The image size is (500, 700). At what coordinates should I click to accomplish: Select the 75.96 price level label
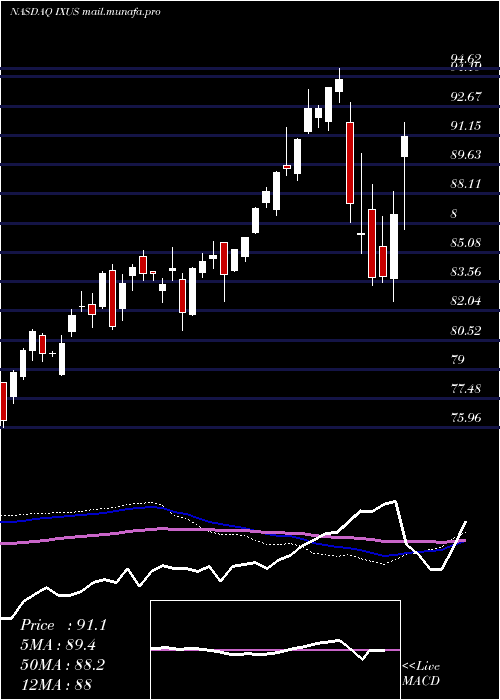466,419
